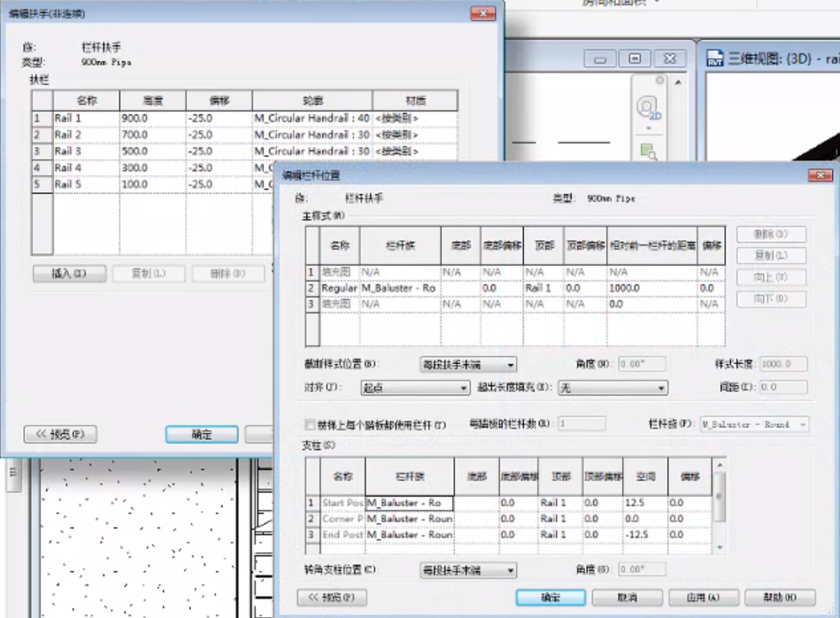
Task: Open help with 帮助(H) button
Action: [x=780, y=597]
